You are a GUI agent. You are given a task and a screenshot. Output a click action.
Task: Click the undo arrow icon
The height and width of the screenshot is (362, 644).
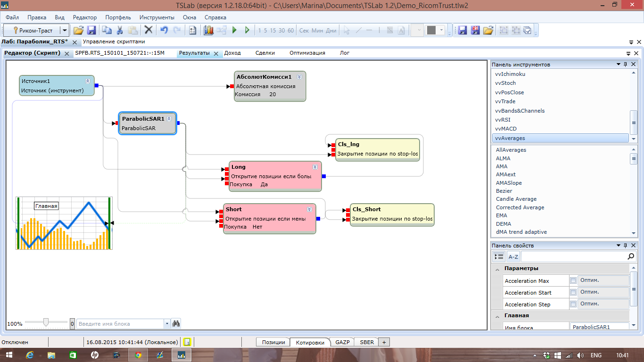[164, 30]
